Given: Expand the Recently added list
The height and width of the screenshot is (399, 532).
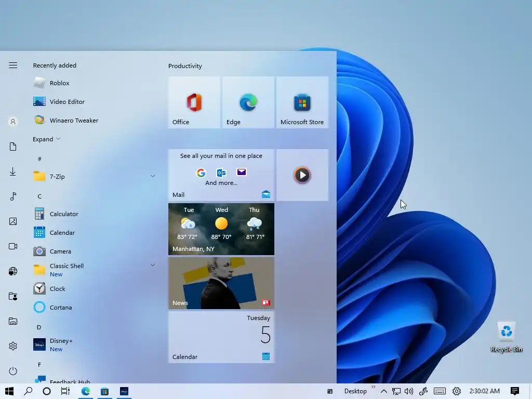Looking at the screenshot, I should tap(46, 139).
